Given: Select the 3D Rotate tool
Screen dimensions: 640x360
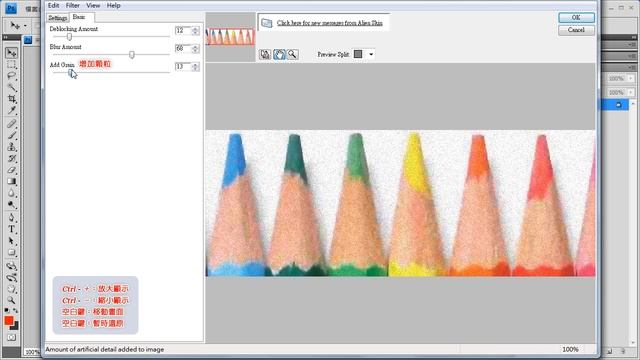Looking at the screenshot, I should coord(11,266).
